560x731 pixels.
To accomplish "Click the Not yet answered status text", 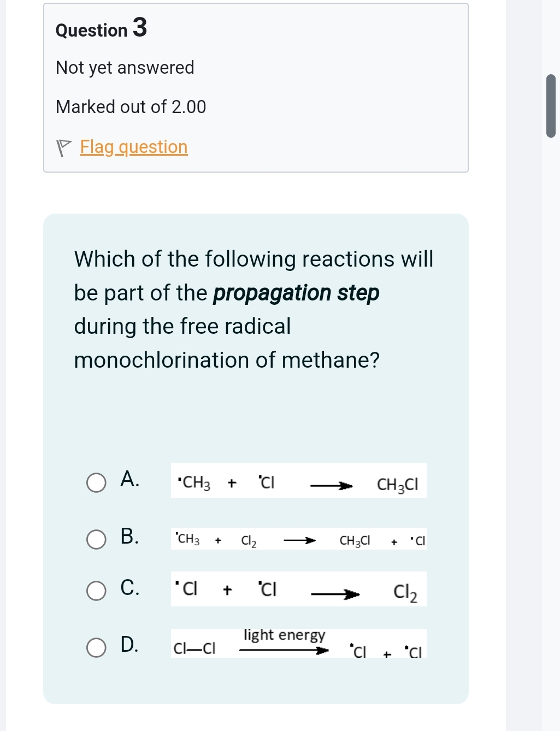I will tap(125, 68).
